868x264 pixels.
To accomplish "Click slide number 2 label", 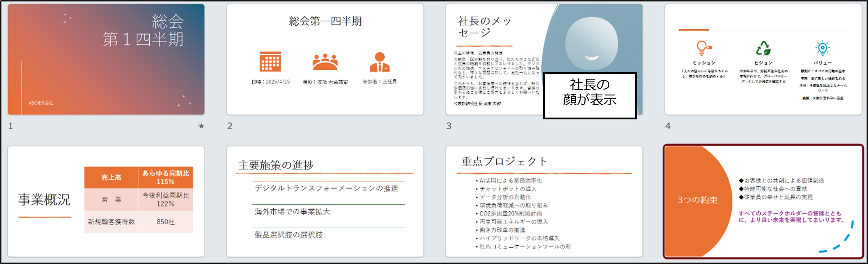I will [230, 126].
